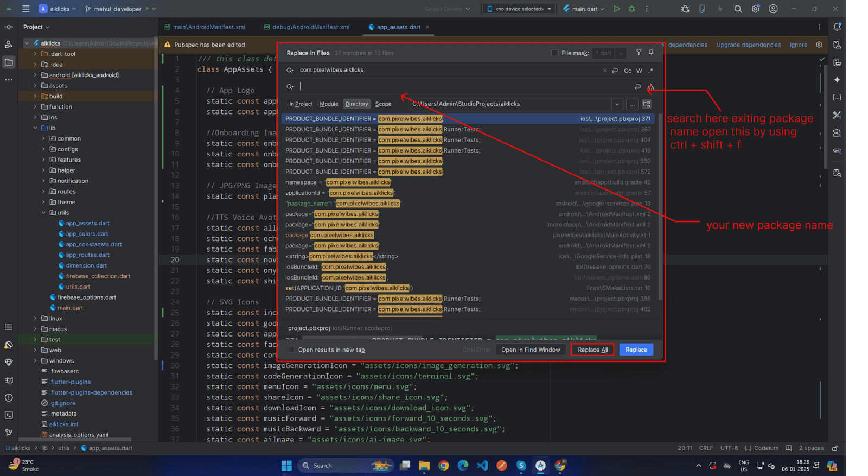Switch to debug\AndroidManifest.xml tab
This screenshot has width=868, height=476.
(310, 27)
